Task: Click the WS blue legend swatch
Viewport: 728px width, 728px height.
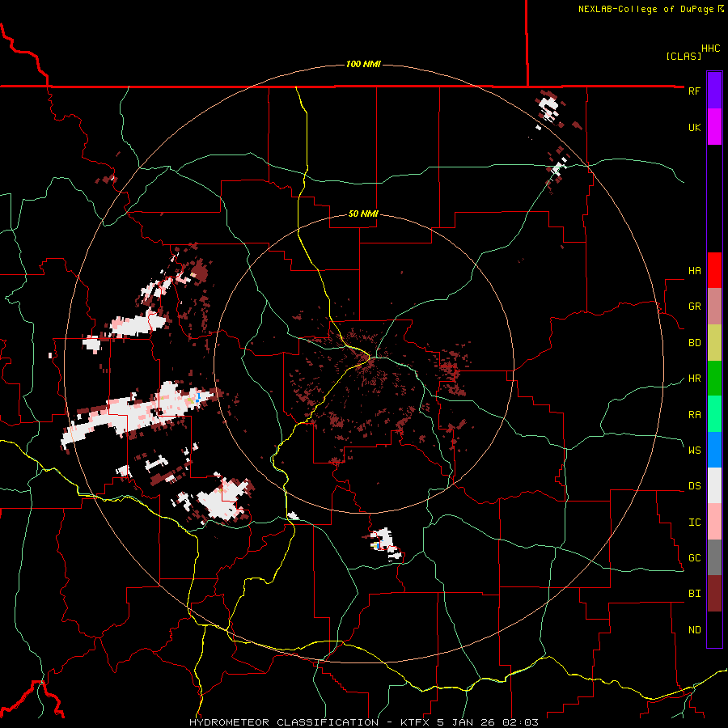Action: (714, 450)
